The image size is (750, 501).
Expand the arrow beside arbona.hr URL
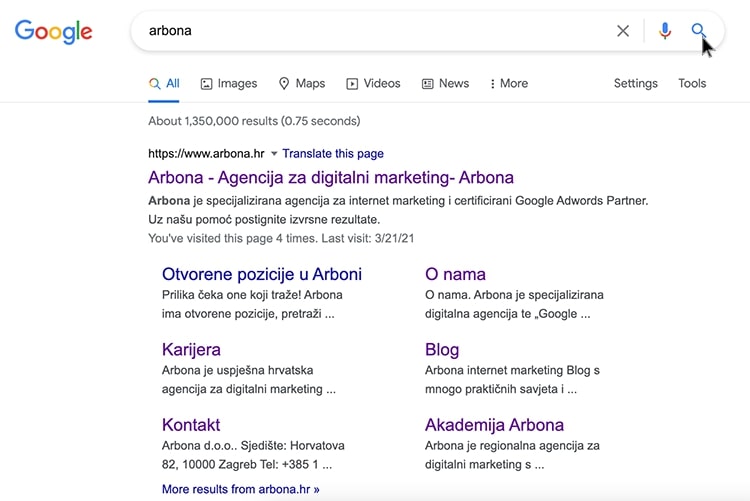274,154
